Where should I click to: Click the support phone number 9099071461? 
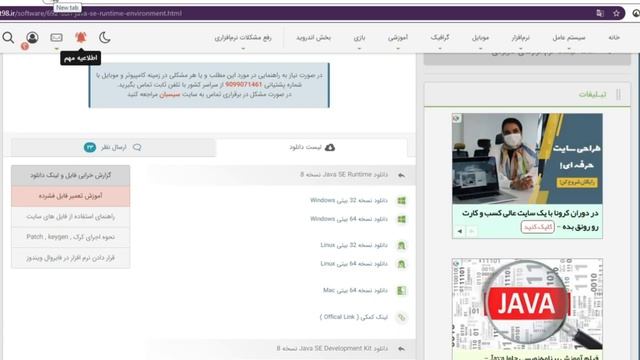(x=243, y=84)
